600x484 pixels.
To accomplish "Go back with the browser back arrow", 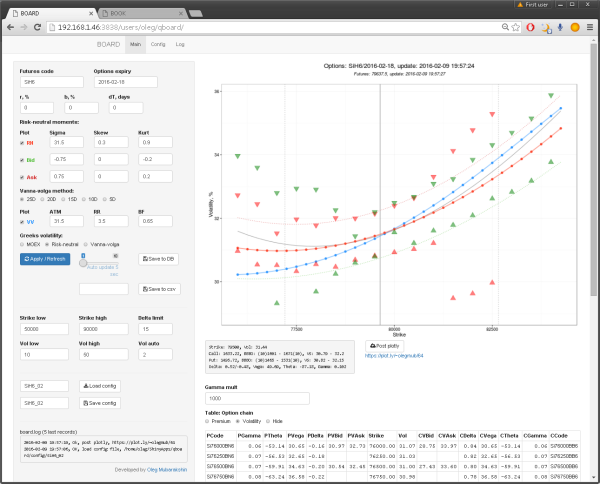I will click(10, 27).
